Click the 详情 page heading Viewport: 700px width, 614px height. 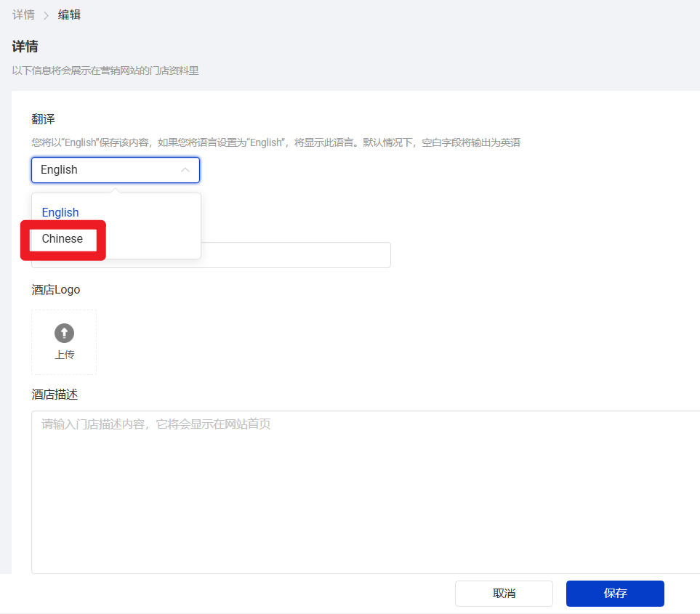coord(25,47)
